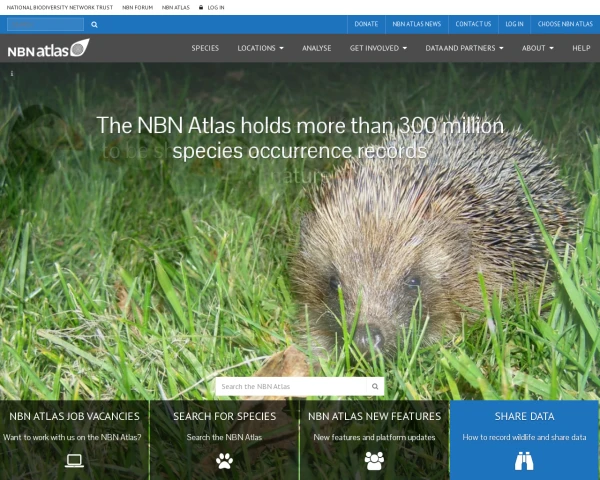600x480 pixels.
Task: Click Log In in the blue bar
Action: (x=514, y=24)
